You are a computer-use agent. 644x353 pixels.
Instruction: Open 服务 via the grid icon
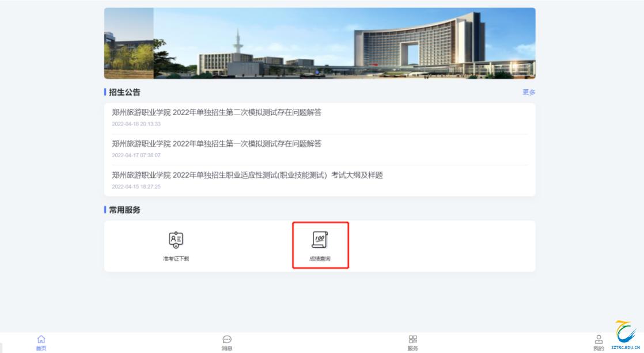412,340
